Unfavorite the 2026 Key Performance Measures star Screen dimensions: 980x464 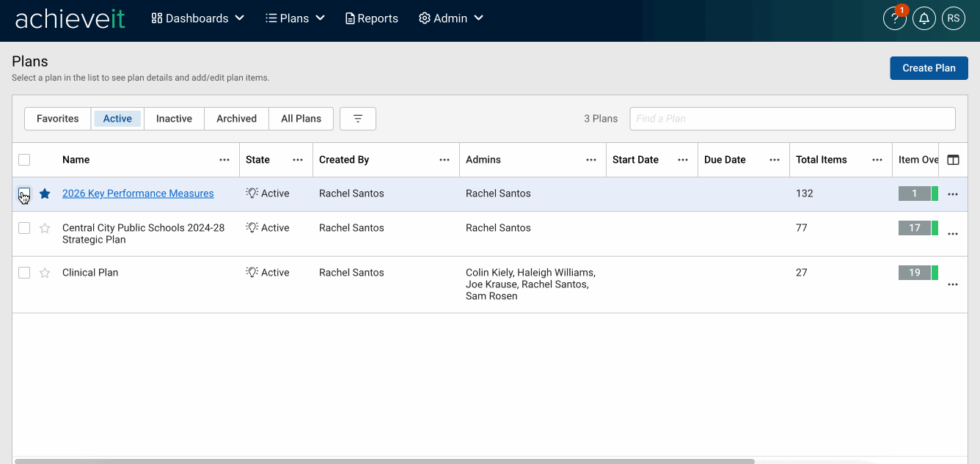pyautogui.click(x=45, y=194)
